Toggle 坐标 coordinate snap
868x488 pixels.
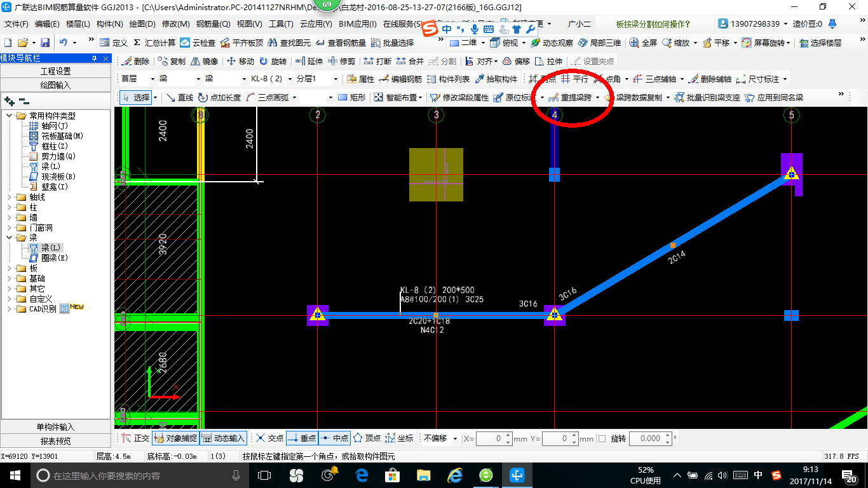(400, 438)
